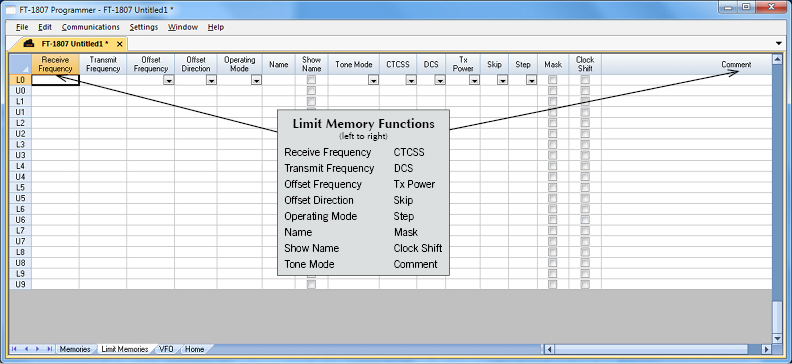Open the Communications menu
792x364 pixels.
(90, 27)
